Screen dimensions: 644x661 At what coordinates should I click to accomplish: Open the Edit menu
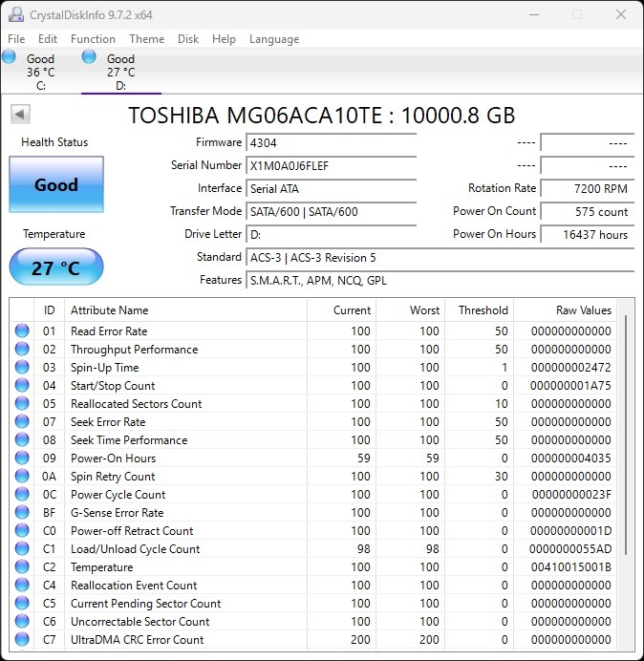48,39
